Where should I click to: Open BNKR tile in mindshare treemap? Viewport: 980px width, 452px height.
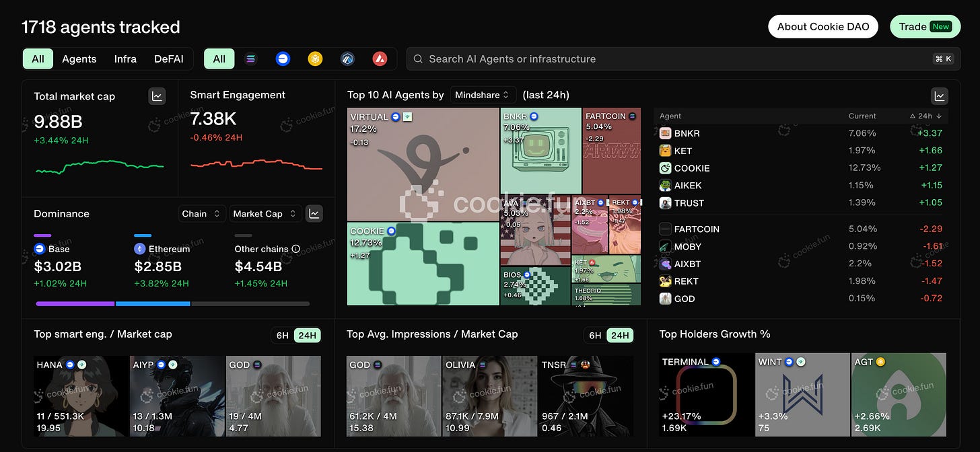point(540,151)
